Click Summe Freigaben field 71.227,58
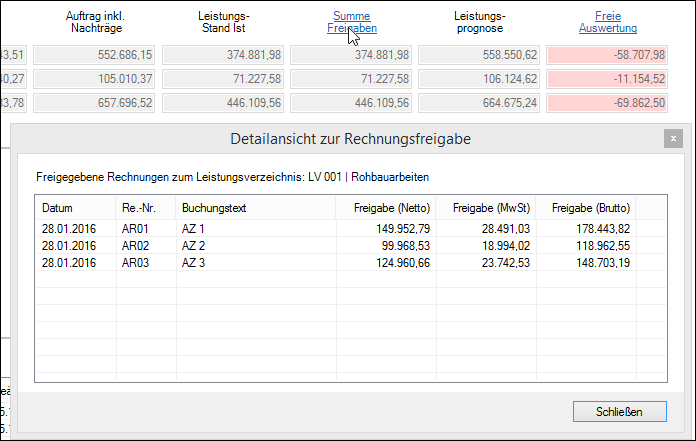696x441 pixels. (x=351, y=79)
